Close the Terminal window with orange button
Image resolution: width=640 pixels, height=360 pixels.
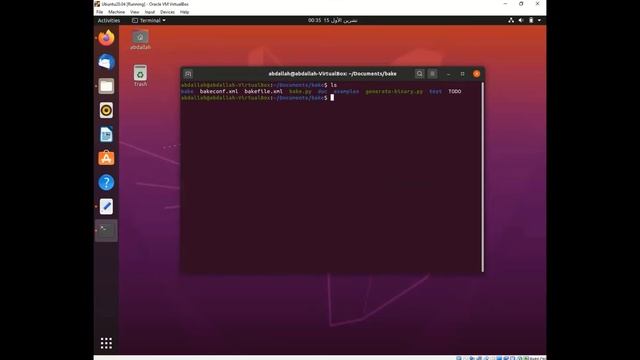click(476, 74)
